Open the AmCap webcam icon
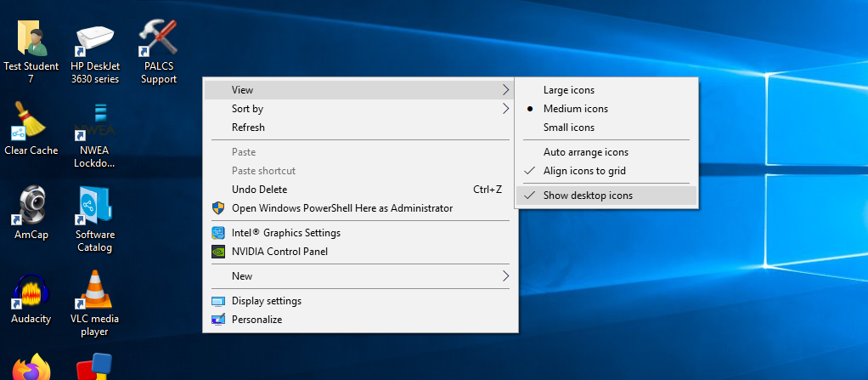Viewport: 868px width, 380px height. pyautogui.click(x=31, y=208)
